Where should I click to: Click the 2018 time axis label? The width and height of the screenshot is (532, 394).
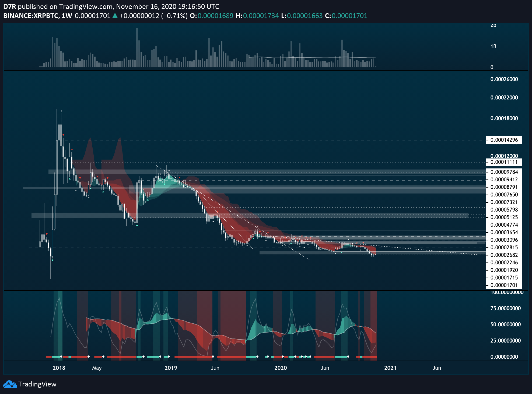(59, 368)
